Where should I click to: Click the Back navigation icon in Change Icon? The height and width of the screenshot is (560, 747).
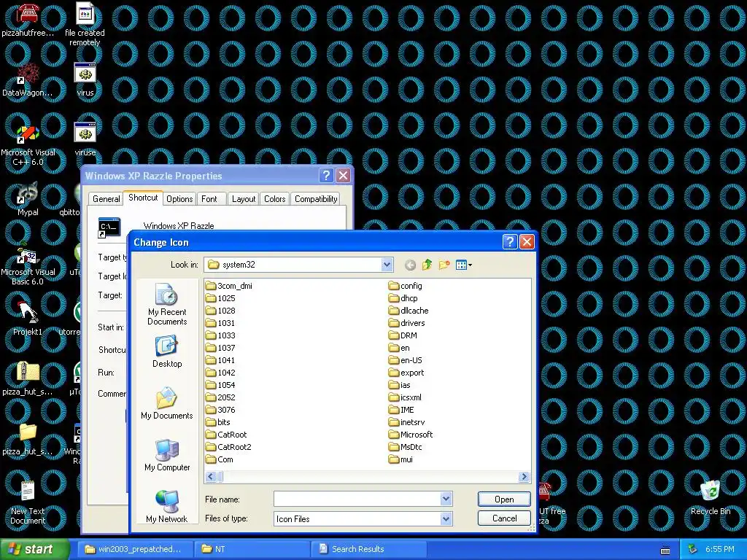(x=410, y=265)
